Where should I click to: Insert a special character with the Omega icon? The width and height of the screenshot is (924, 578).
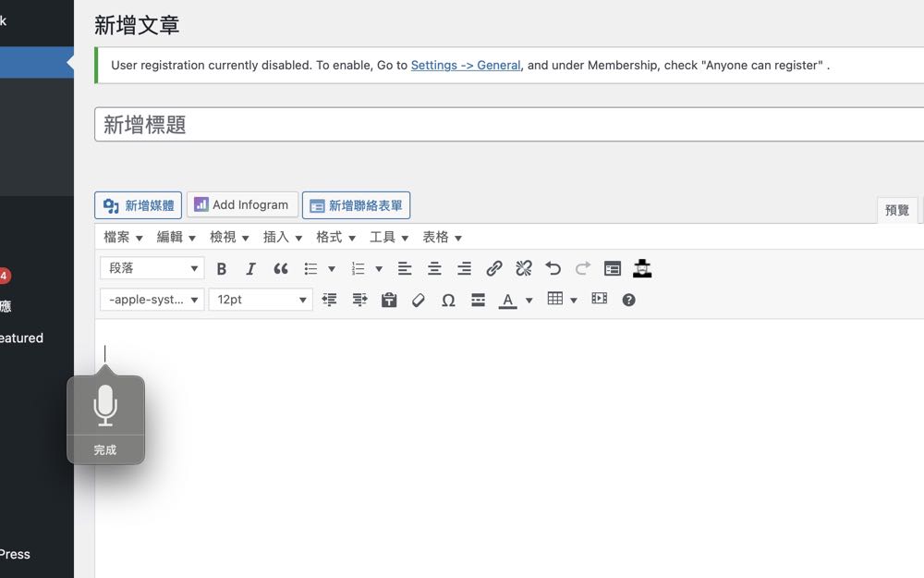point(448,301)
